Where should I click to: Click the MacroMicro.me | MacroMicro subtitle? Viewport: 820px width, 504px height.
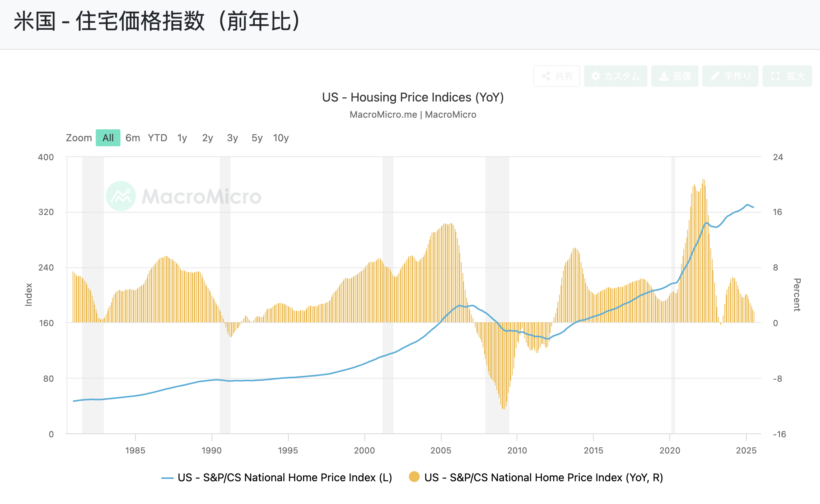point(413,115)
